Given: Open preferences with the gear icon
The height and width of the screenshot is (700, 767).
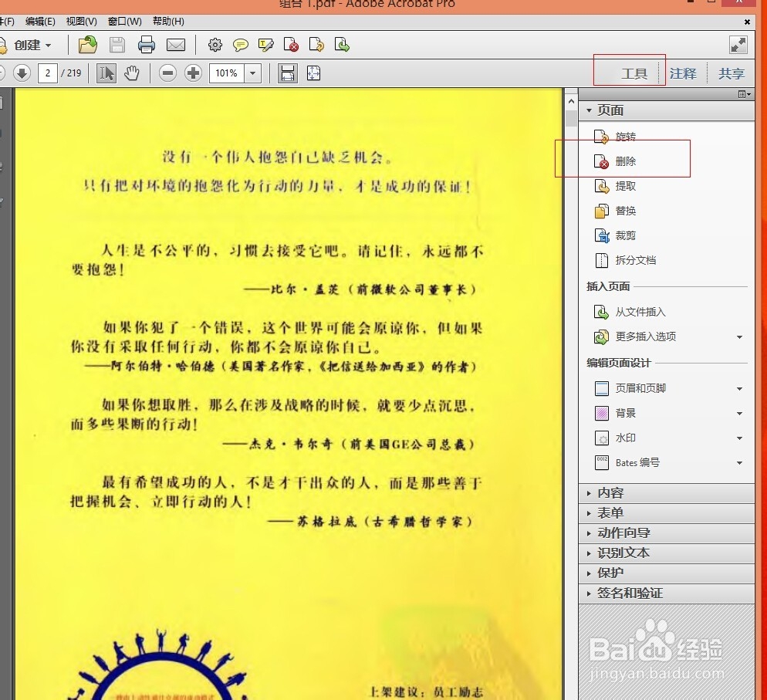Looking at the screenshot, I should [x=215, y=45].
